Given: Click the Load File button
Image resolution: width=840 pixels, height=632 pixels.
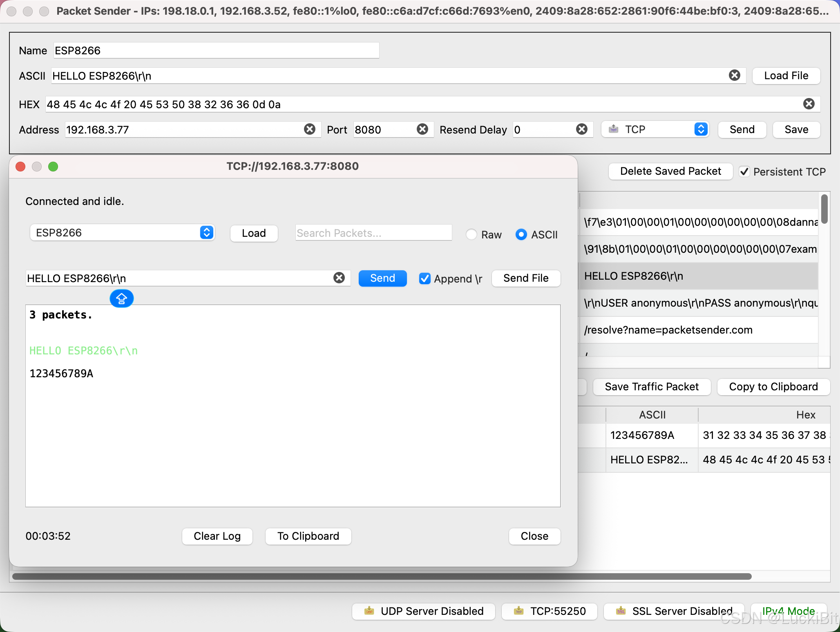Looking at the screenshot, I should 786,76.
